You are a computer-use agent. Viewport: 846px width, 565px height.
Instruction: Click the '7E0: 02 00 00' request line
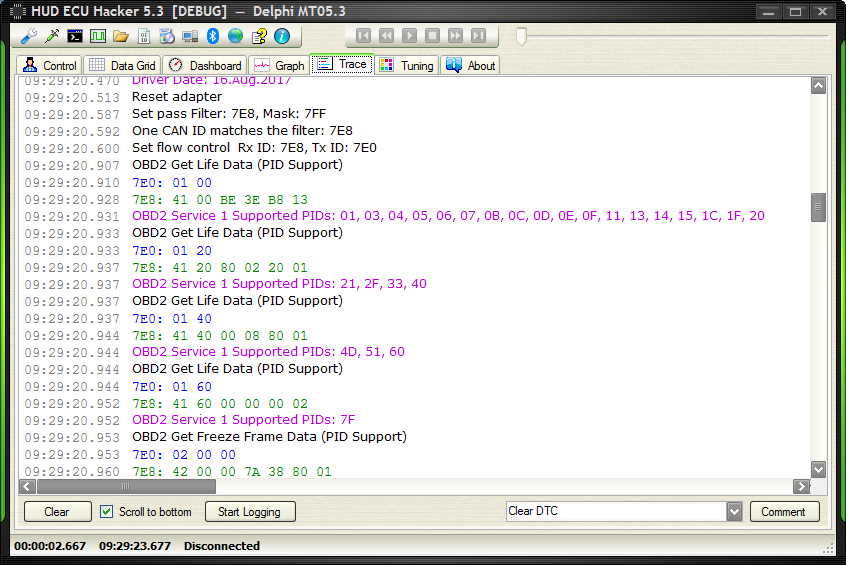point(184,454)
